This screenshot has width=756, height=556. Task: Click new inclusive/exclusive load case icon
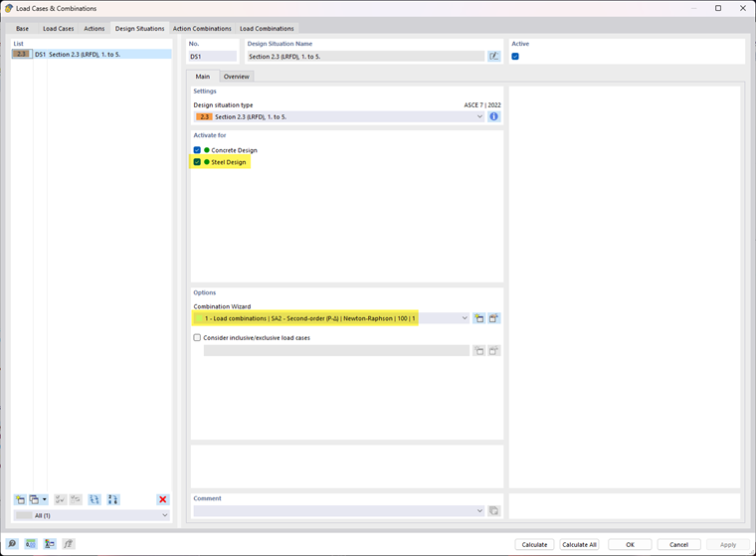coord(478,350)
